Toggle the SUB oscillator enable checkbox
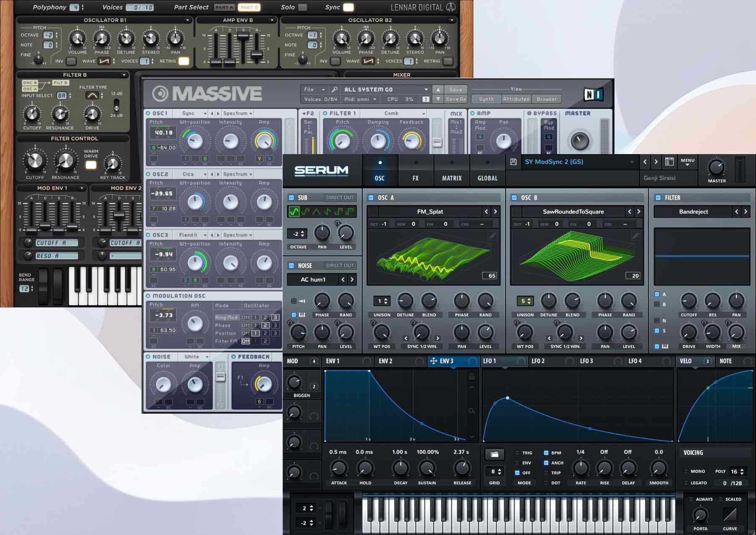 (291, 198)
